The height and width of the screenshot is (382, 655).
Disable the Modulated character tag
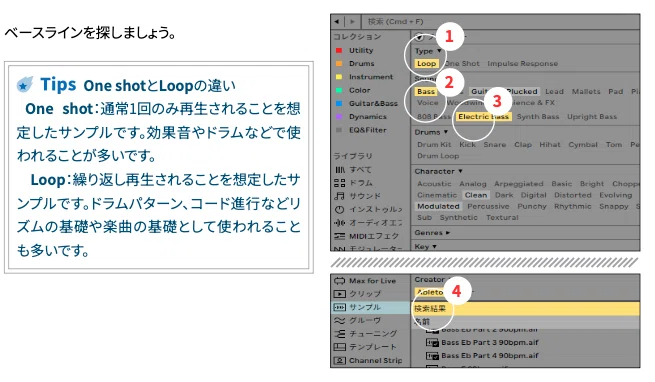[438, 206]
